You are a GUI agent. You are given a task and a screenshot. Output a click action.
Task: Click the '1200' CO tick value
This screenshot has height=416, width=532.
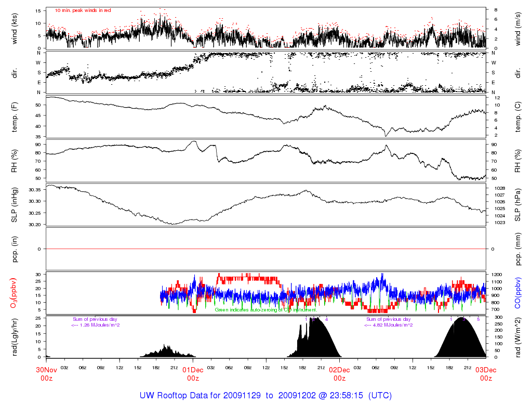click(x=496, y=275)
